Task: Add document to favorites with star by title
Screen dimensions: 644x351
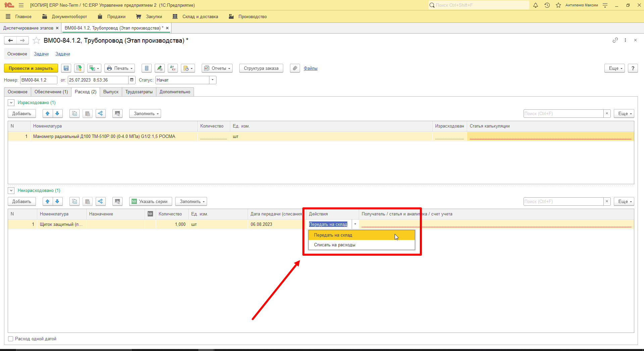Action: pos(36,41)
